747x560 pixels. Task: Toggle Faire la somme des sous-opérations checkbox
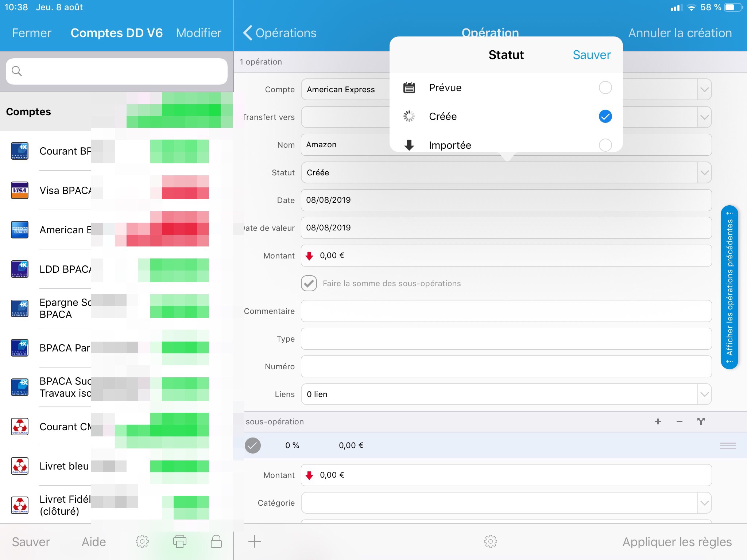click(x=309, y=283)
